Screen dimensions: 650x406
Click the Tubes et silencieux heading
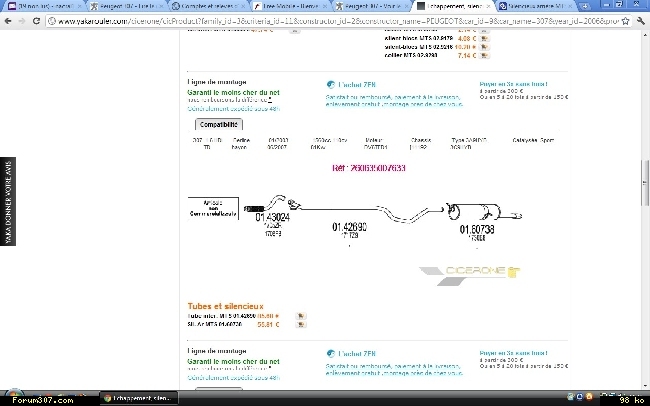pyautogui.click(x=226, y=306)
